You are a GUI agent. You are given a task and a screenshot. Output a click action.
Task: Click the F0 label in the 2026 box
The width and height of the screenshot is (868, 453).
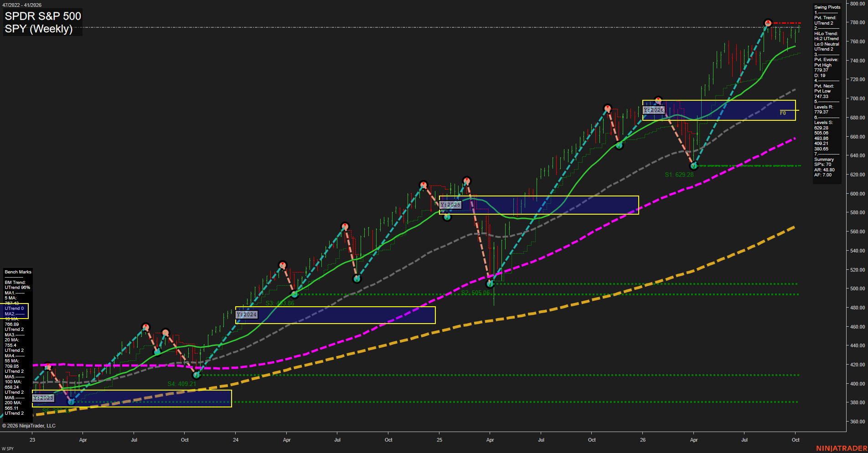(x=783, y=113)
